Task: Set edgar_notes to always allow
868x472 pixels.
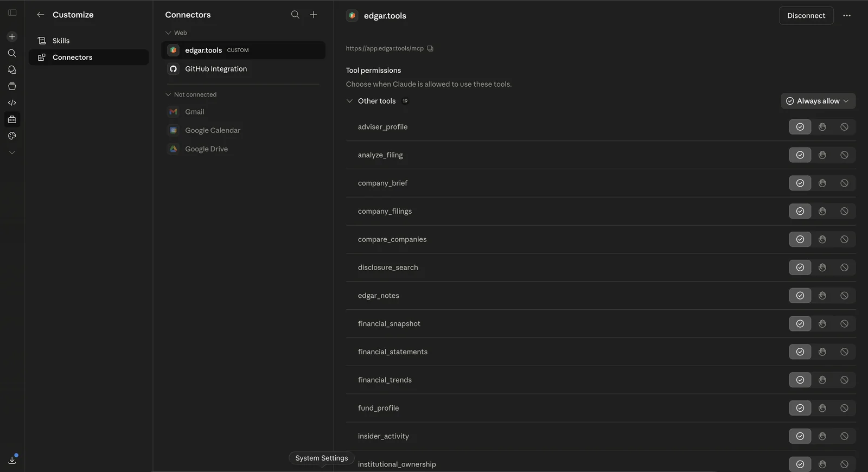Action: pyautogui.click(x=800, y=296)
